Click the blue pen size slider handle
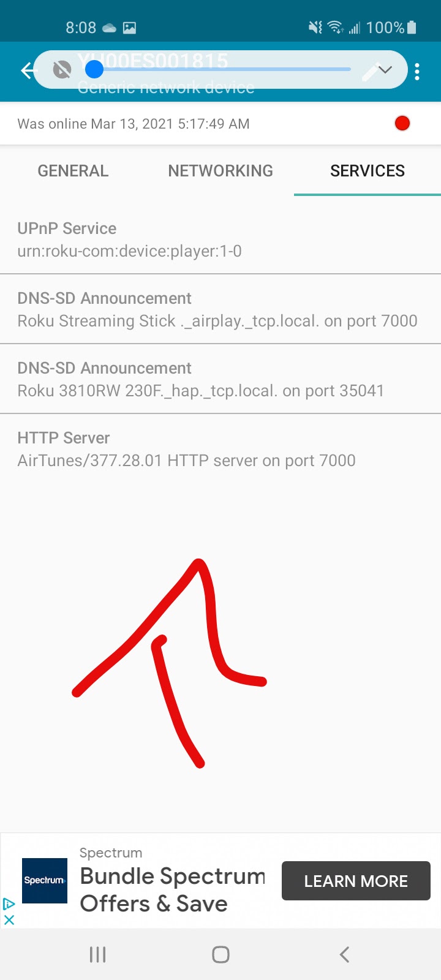 click(x=94, y=69)
